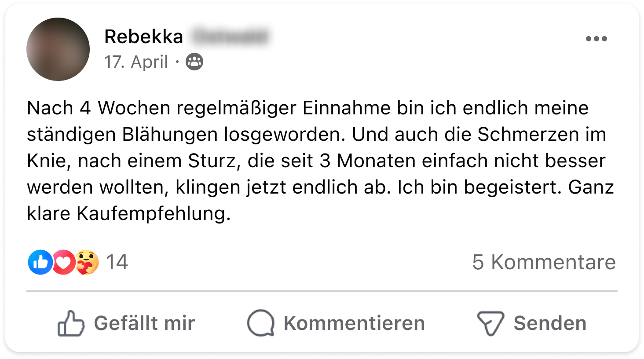This screenshot has height=359, width=644.
Task: Open the three-dot post options menu
Action: 596,39
